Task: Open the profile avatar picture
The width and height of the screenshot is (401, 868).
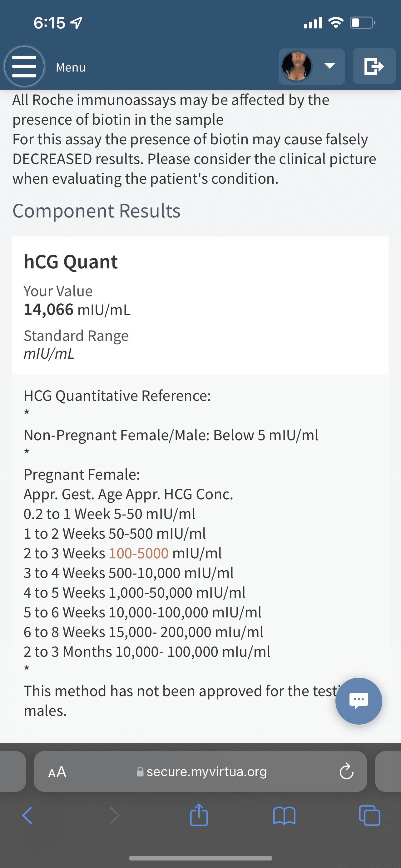Action: [x=297, y=66]
